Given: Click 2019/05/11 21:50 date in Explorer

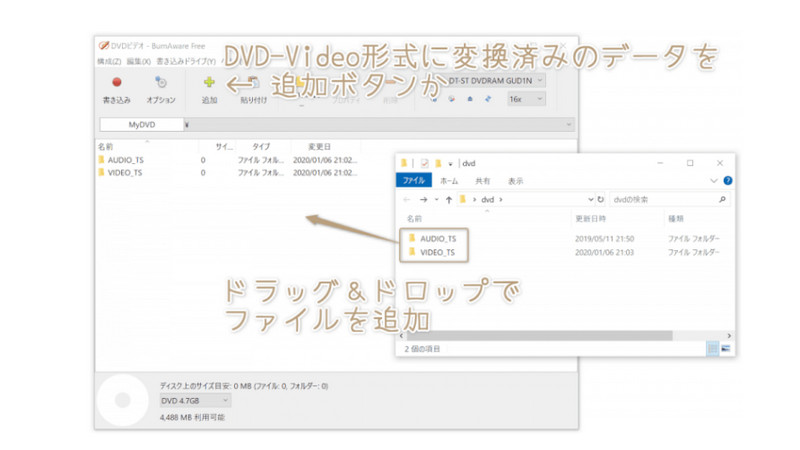Looking at the screenshot, I should coord(605,239).
